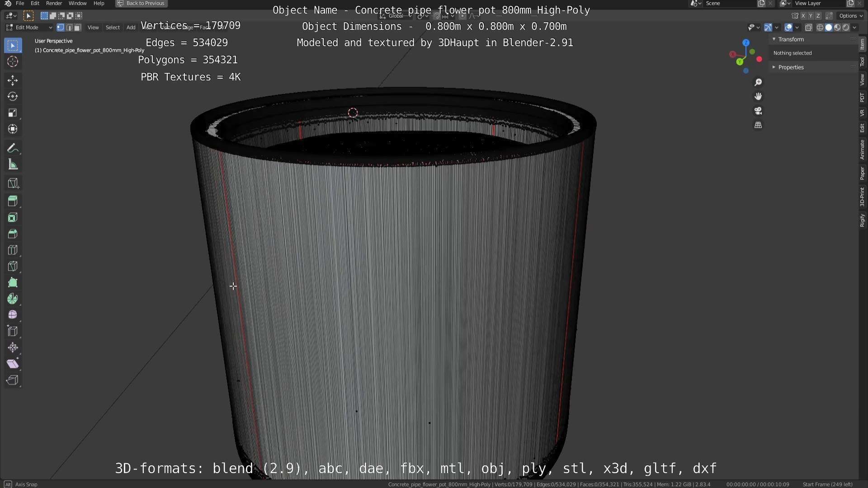Toggle viewport overlays display
Image resolution: width=868 pixels, height=488 pixels.
pyautogui.click(x=788, y=28)
